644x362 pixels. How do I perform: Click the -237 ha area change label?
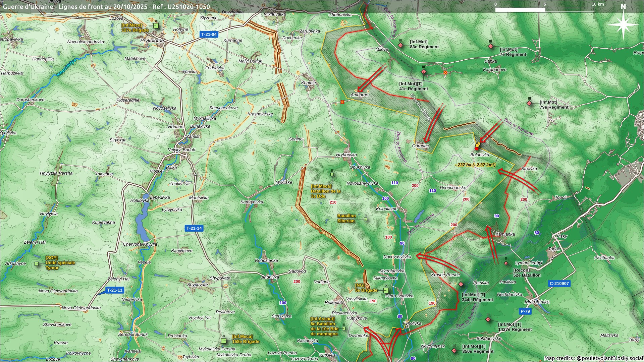pyautogui.click(x=475, y=165)
